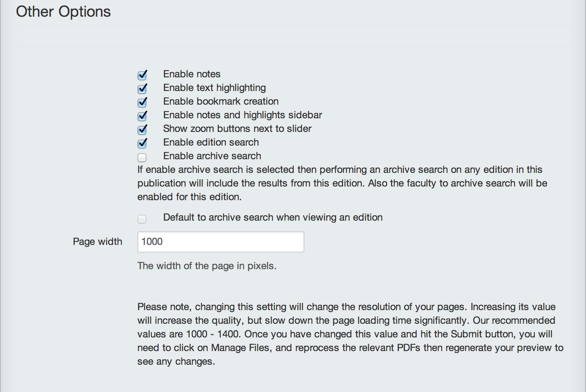The height and width of the screenshot is (392, 586).
Task: Click the 'Enable text highlighting' label text
Action: (214, 88)
